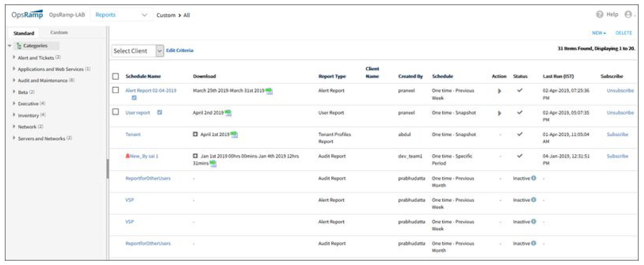Sort by Report Type column header
Screen dimensions: 644x265
click(x=332, y=76)
